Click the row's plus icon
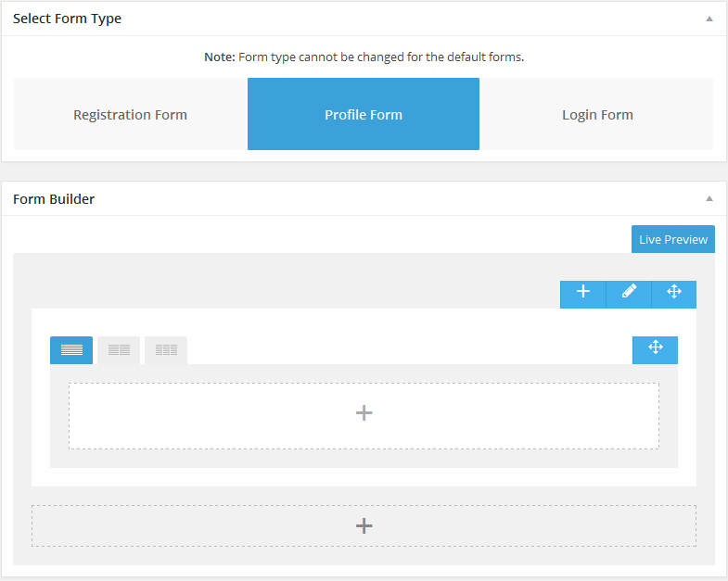The image size is (728, 581). click(x=583, y=292)
